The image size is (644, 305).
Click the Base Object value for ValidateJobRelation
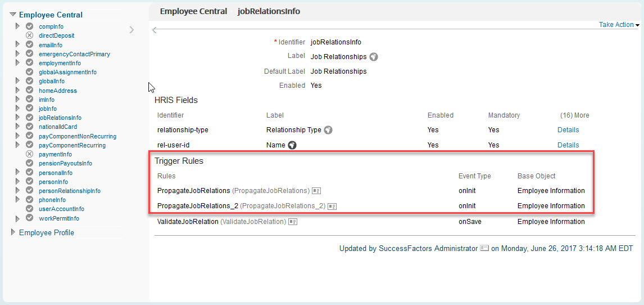tap(551, 222)
